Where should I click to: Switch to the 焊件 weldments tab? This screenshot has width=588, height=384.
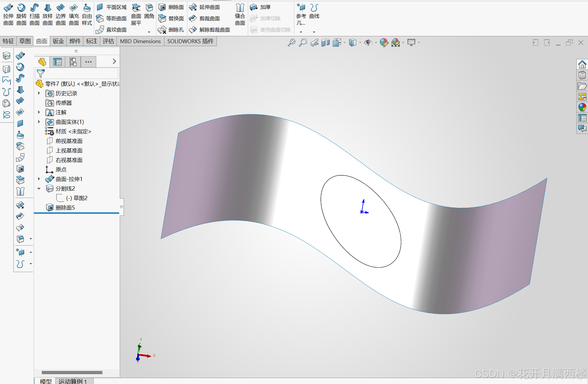[75, 41]
